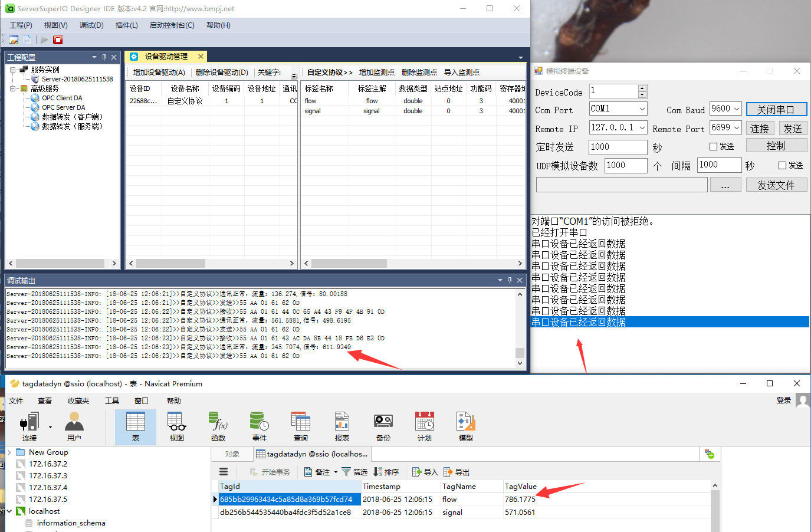Switch to the 对象 tab in Navicat
Screen dimensions: 811x532
[x=232, y=454]
